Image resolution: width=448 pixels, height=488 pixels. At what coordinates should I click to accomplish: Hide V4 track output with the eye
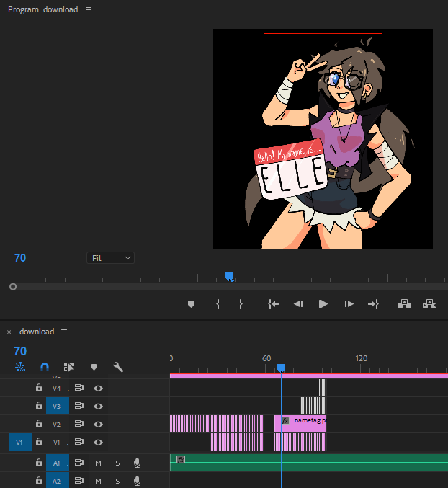point(98,388)
